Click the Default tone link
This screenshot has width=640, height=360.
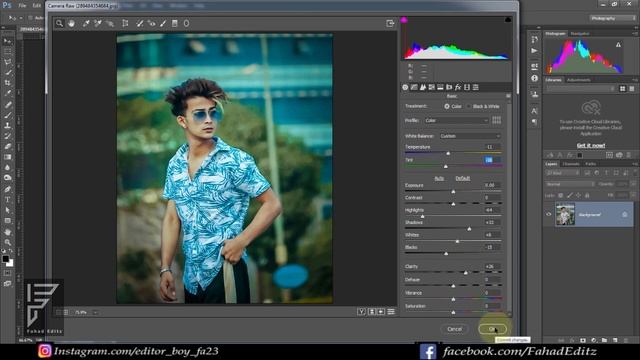coord(462,178)
